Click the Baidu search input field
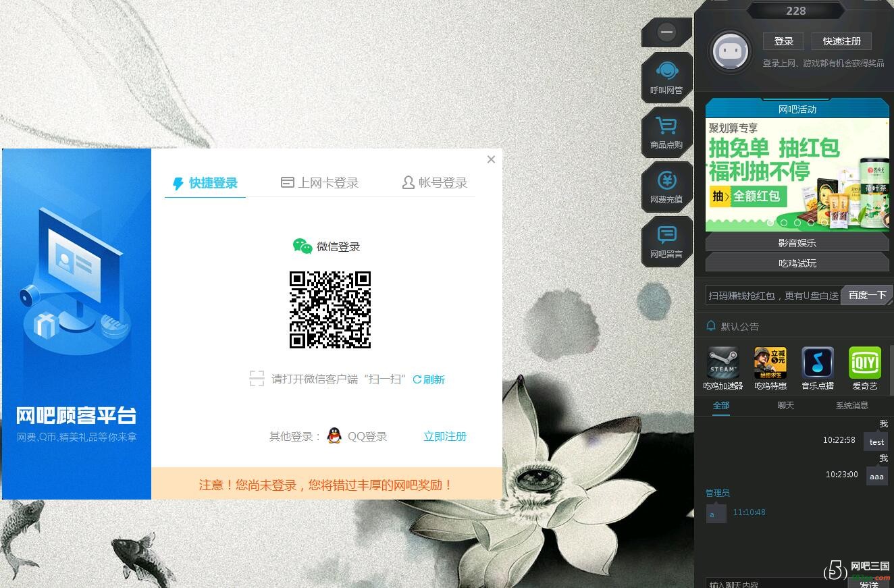The height and width of the screenshot is (588, 894). click(773, 295)
